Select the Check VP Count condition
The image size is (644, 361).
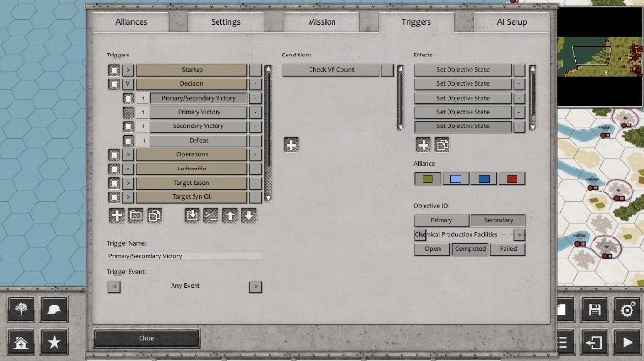coord(331,70)
